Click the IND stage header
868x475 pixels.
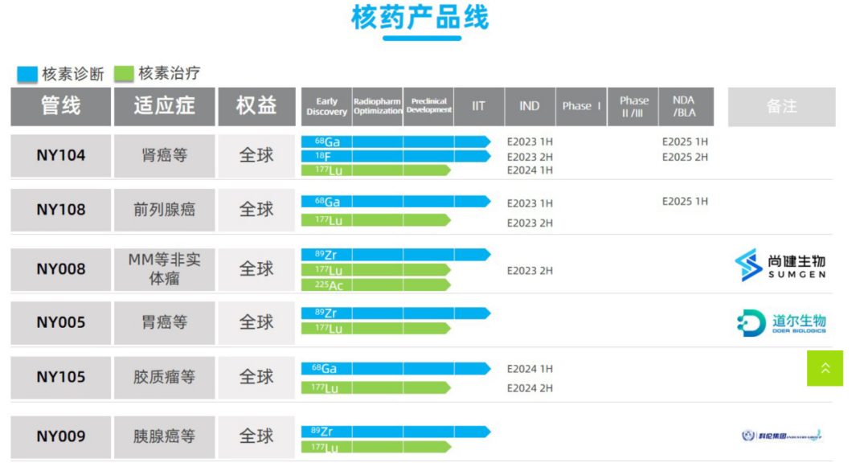click(x=530, y=106)
